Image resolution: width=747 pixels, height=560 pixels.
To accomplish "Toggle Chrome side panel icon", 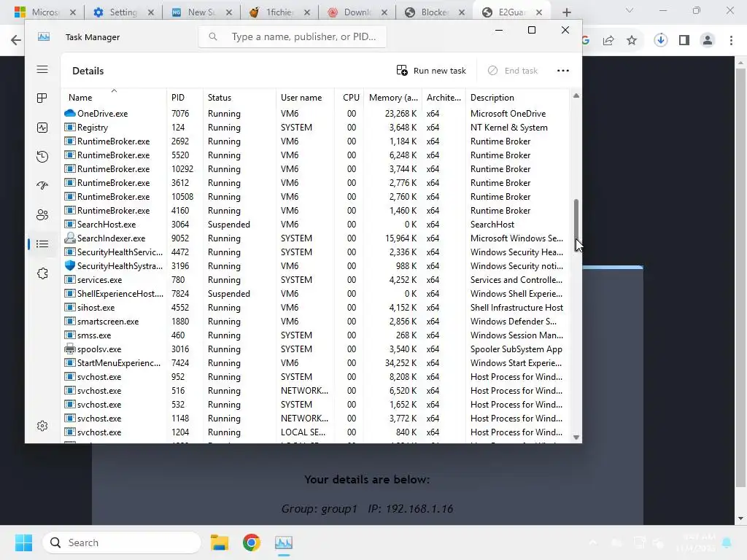I will 684,41.
